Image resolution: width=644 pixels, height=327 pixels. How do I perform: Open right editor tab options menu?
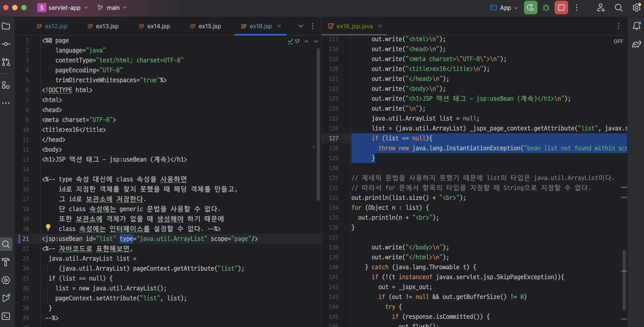[x=619, y=26]
